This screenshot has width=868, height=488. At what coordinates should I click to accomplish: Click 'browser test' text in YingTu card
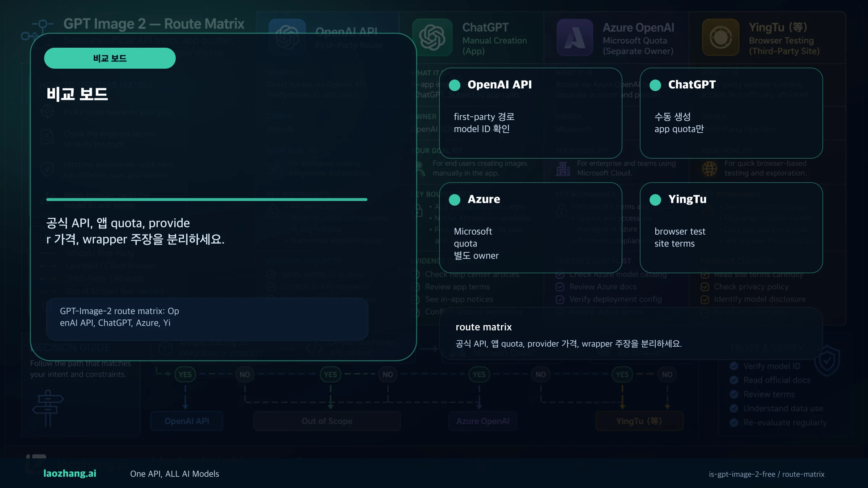[x=680, y=231]
